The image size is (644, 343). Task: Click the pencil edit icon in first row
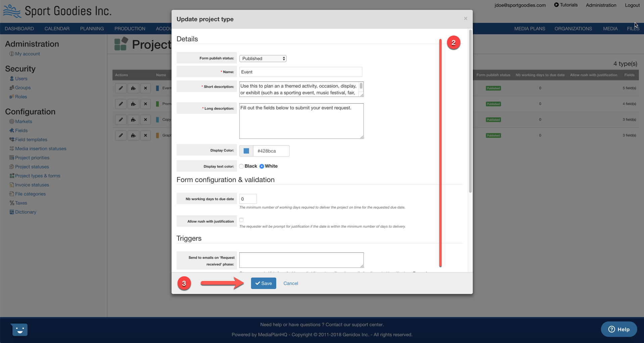[x=121, y=88]
